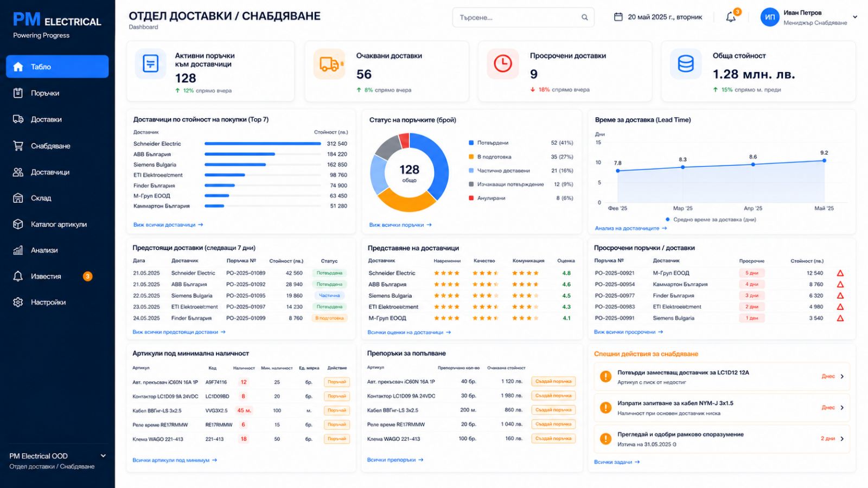The image size is (868, 488).
Task: Click the Активни поръчки document icon
Action: coord(150,63)
